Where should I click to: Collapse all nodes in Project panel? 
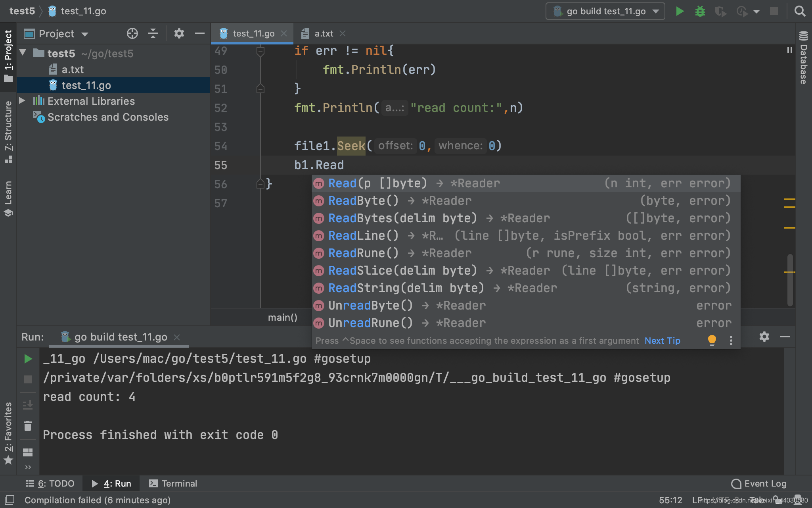pos(153,33)
